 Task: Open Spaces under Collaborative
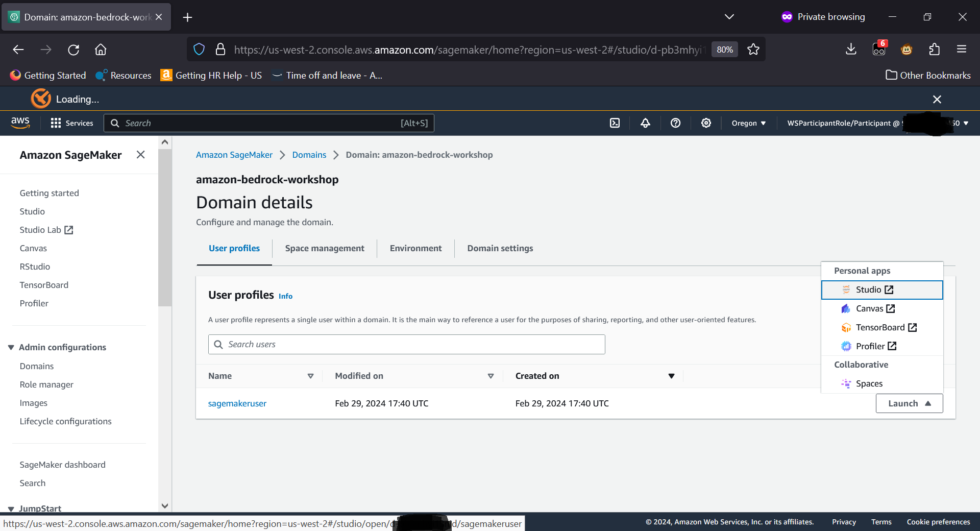(881, 383)
